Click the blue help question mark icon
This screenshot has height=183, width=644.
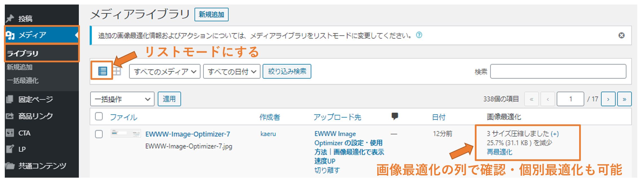tap(419, 35)
